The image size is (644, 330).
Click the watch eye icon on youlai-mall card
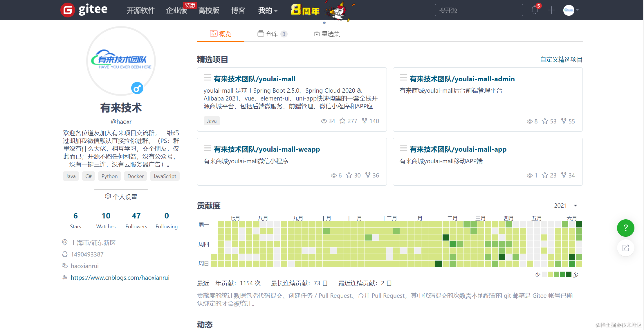click(324, 121)
